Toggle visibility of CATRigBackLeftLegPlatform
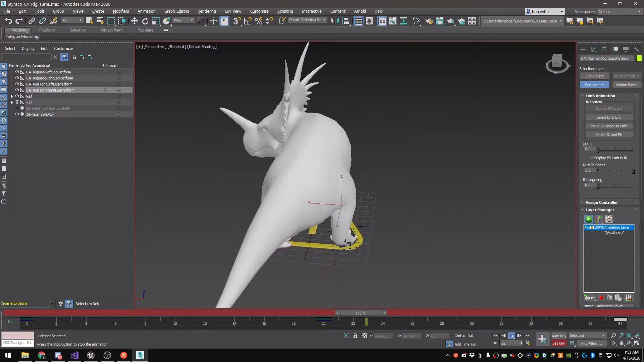This screenshot has width=644, height=362. click(17, 72)
